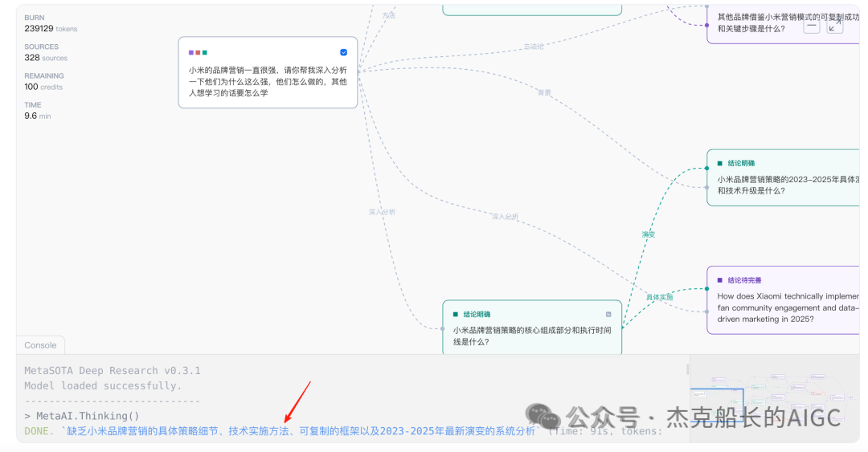This screenshot has height=452, width=868.
Task: Select root question card about 小米的品牌营销
Action: point(268,72)
